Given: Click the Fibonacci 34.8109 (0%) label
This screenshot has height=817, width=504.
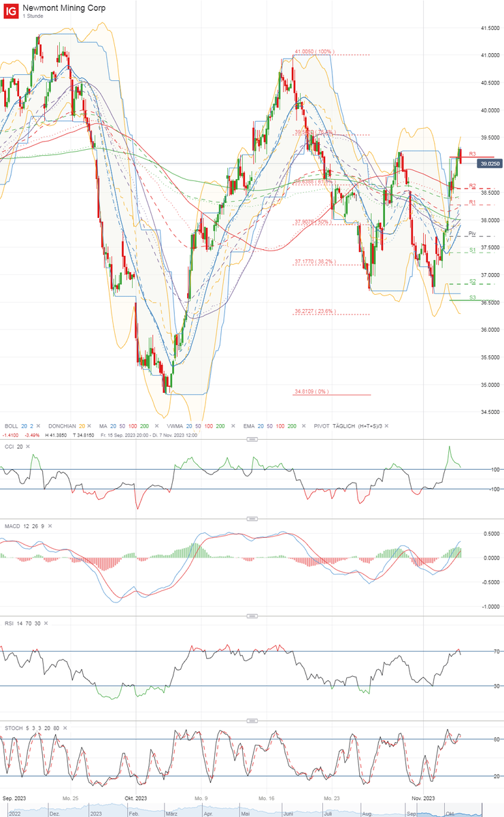Looking at the screenshot, I should [312, 391].
